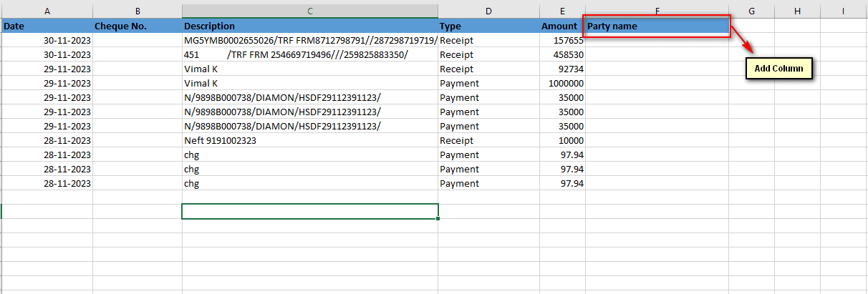
Task: Click the Date header cell
Action: pos(47,26)
